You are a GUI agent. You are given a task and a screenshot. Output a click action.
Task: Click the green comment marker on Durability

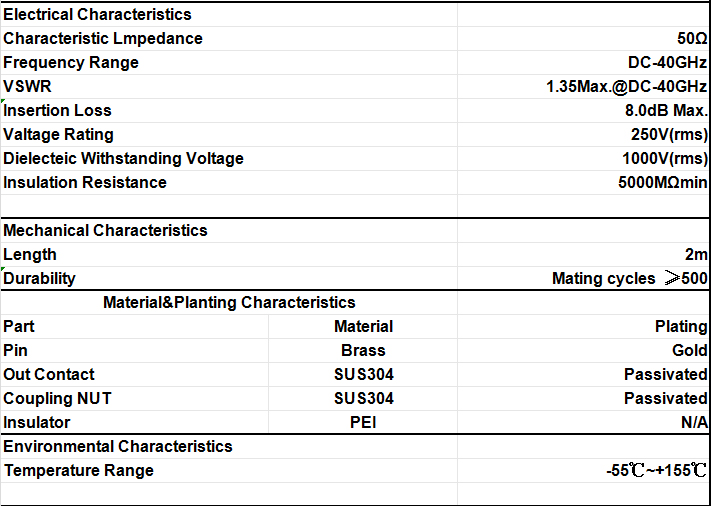[3, 269]
